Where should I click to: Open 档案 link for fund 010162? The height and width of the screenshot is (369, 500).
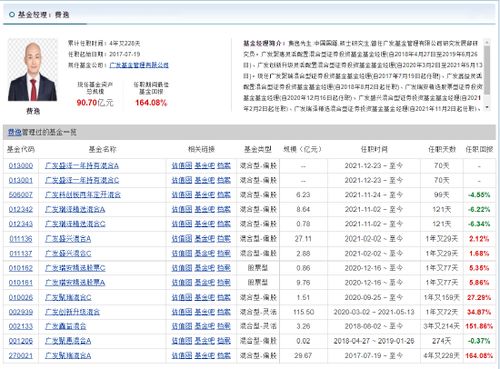224,268
